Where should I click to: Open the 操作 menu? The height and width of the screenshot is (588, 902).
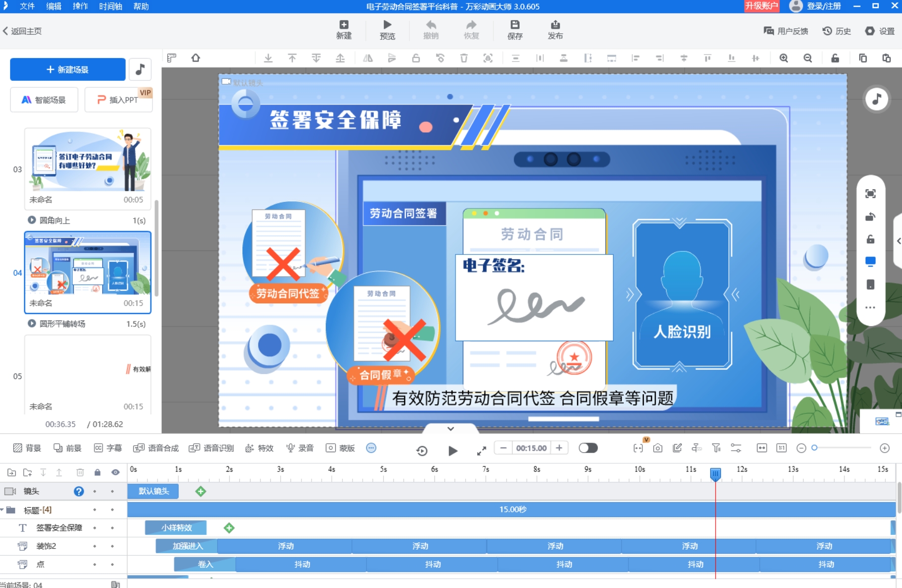click(x=80, y=6)
